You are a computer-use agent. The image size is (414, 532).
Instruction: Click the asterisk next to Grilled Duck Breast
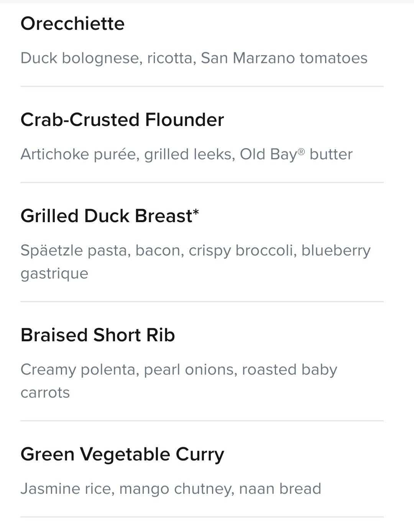click(196, 213)
